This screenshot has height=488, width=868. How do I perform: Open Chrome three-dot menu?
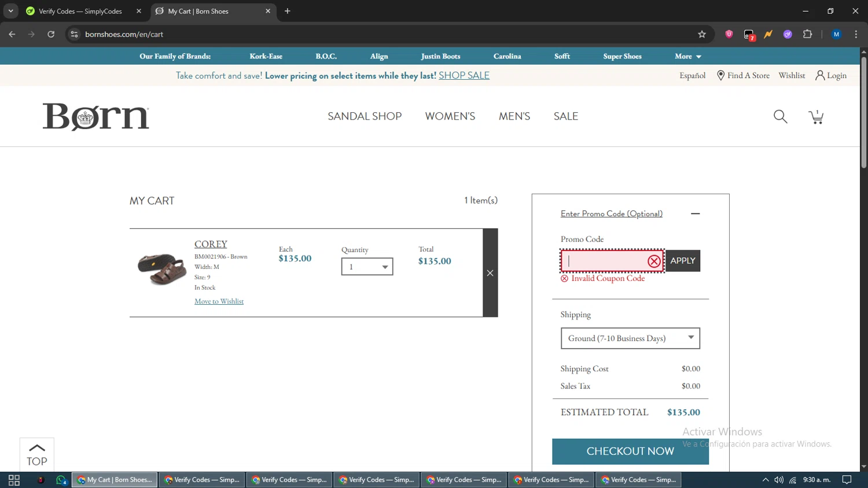tap(856, 34)
